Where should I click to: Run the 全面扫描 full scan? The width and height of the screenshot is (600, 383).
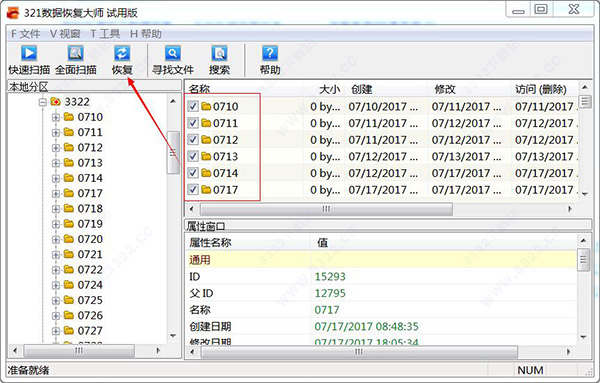[x=75, y=60]
